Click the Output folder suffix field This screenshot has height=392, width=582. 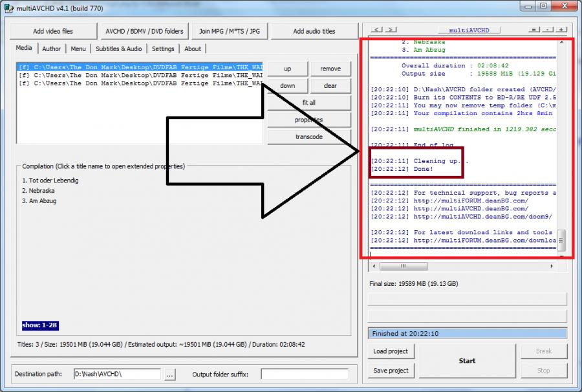305,374
